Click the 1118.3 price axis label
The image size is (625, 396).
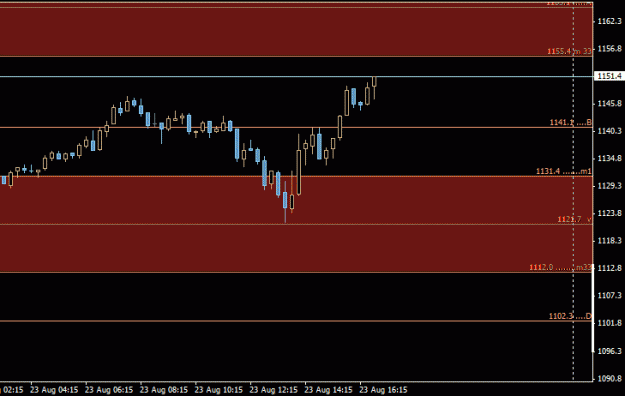[609, 240]
